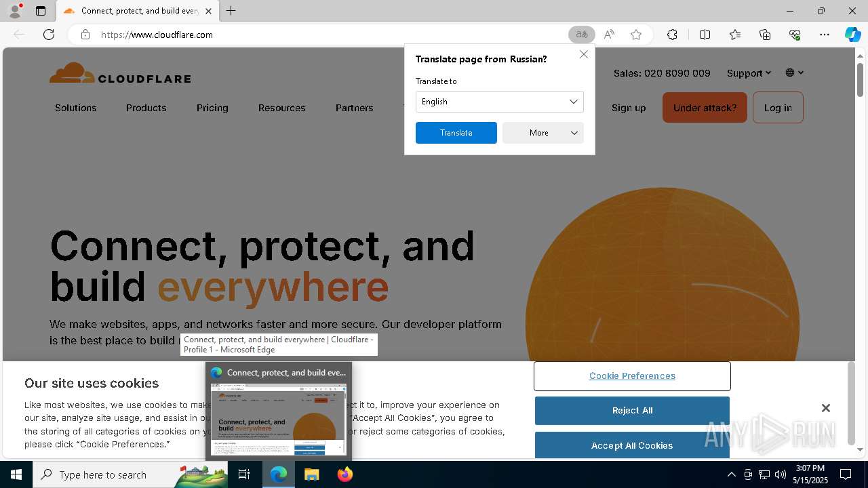Viewport: 868px width, 488px height.
Task: Click the Log in button
Action: 778,108
